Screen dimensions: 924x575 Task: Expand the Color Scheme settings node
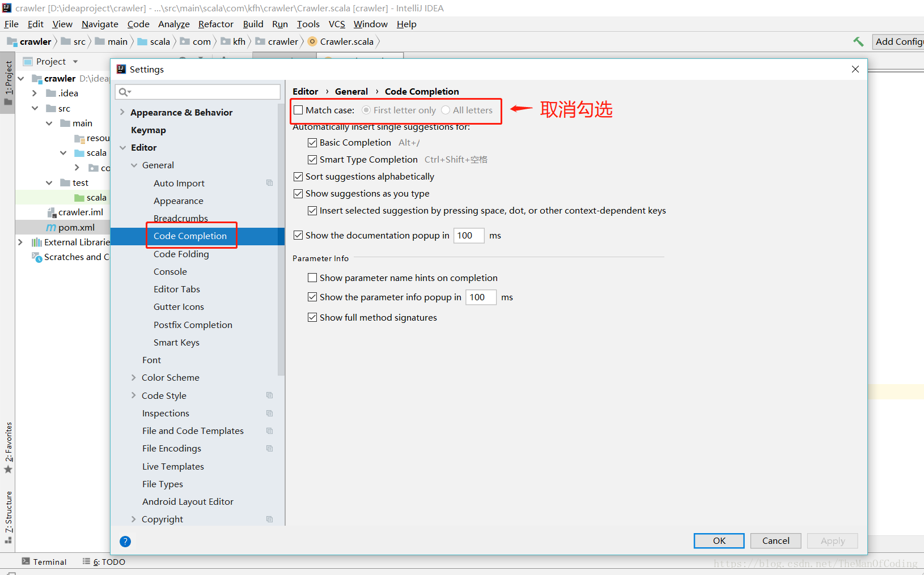tap(134, 377)
